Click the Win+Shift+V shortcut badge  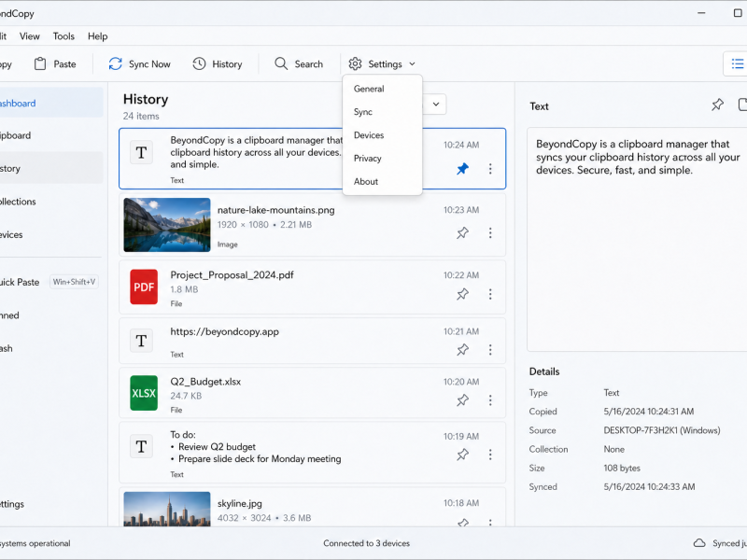pyautogui.click(x=74, y=282)
